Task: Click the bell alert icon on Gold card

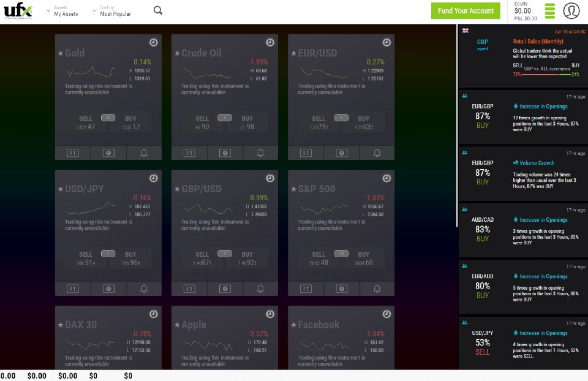Action: (x=144, y=153)
